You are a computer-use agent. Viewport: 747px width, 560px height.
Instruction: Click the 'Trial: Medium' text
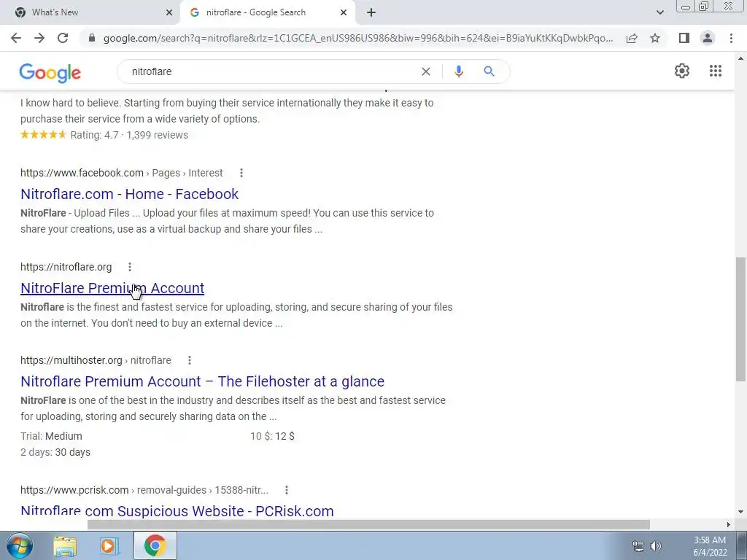coord(51,436)
